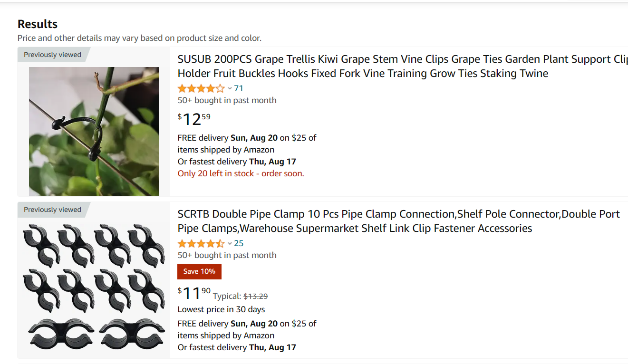Click the Lowest price in 30 days text
Viewport: 628px width, 364px height.
point(221,309)
